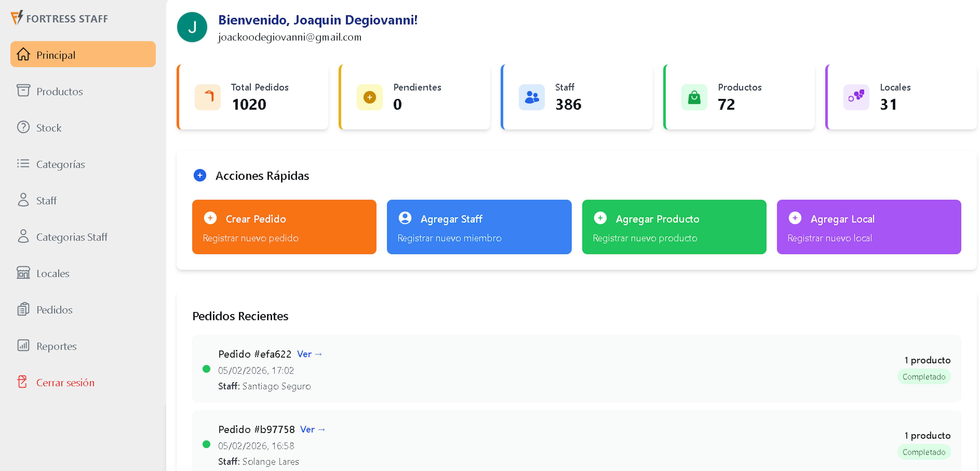Open Ver link for Pedido #b97758
Viewport: 980px width, 471px height.
tap(312, 430)
